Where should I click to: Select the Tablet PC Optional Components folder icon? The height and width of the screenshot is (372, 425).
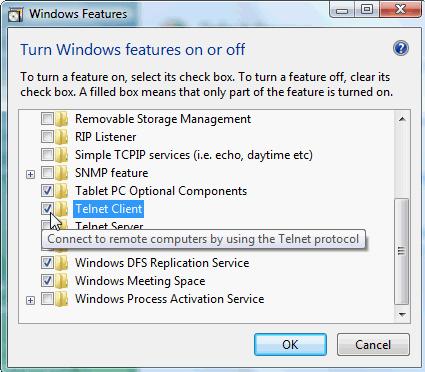pyautogui.click(x=61, y=191)
